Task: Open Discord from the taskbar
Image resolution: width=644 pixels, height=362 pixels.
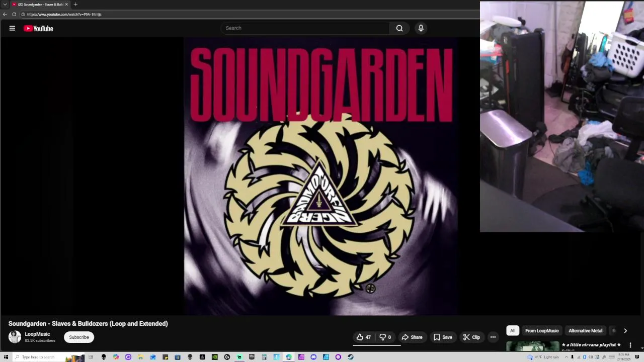Action: [313, 357]
